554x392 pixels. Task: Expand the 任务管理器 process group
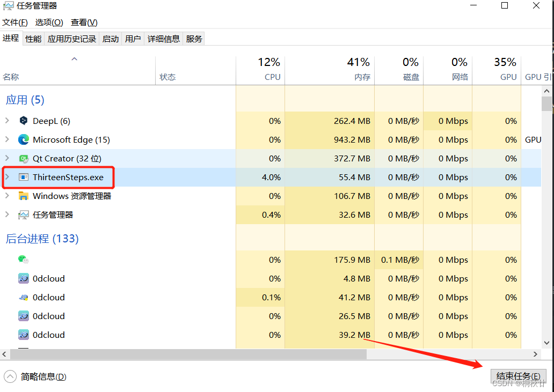pos(7,214)
